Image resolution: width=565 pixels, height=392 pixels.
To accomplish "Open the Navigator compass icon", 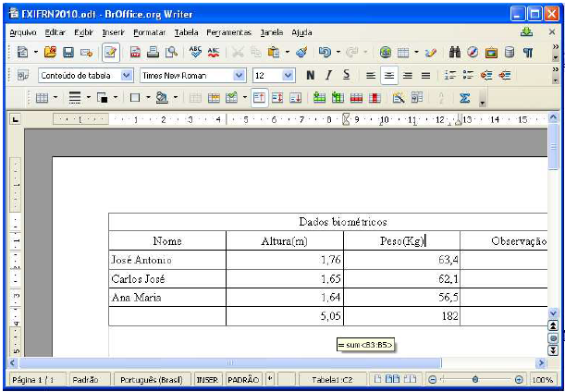I will click(473, 53).
